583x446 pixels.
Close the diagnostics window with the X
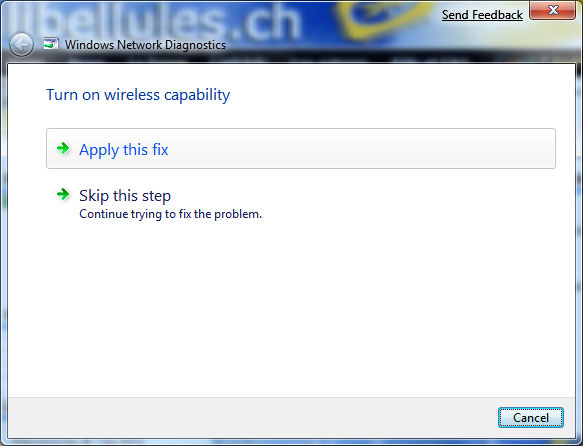pyautogui.click(x=553, y=10)
